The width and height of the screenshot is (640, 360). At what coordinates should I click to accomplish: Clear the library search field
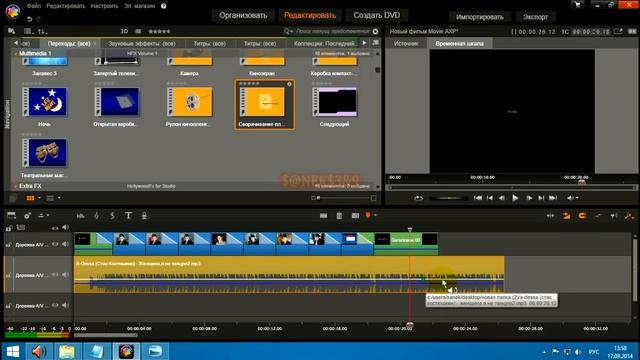coord(375,31)
